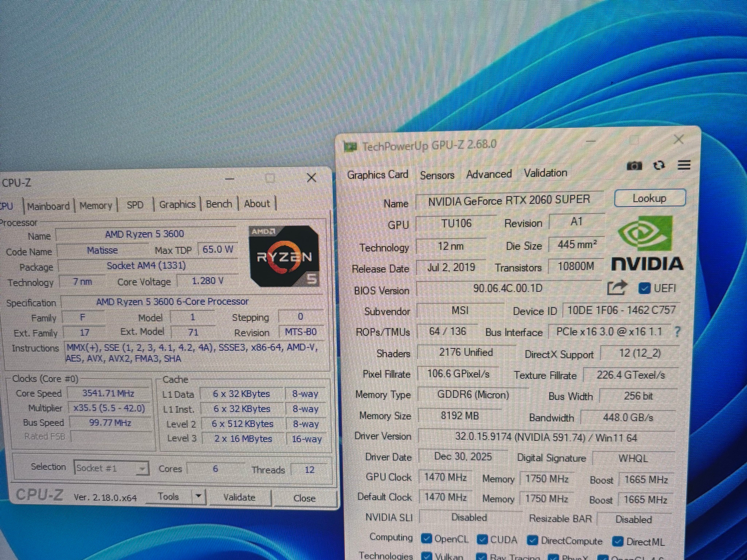This screenshot has height=560, width=747.
Task: Click the GPU-Z refresh icon
Action: tap(659, 166)
